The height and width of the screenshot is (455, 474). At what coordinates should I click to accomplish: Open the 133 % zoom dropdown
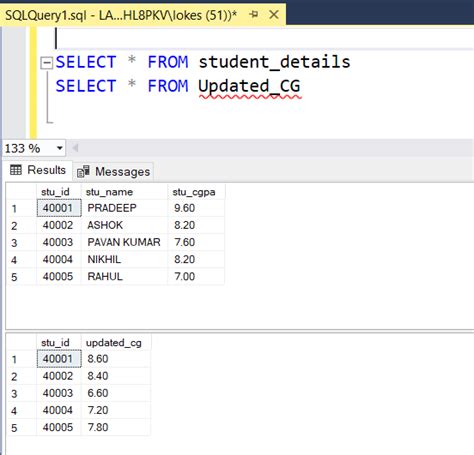tap(60, 148)
